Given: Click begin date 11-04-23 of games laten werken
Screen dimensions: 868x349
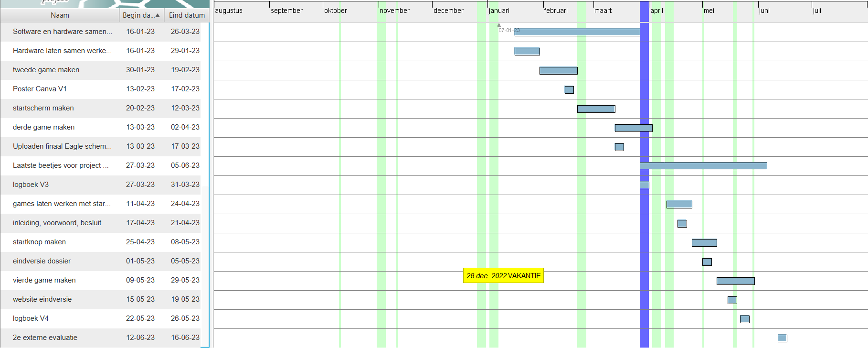Looking at the screenshot, I should (140, 204).
